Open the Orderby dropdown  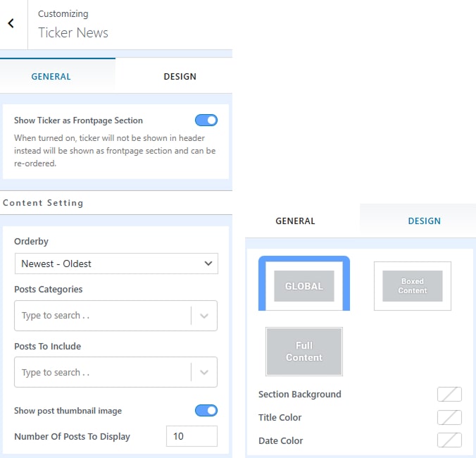(116, 264)
